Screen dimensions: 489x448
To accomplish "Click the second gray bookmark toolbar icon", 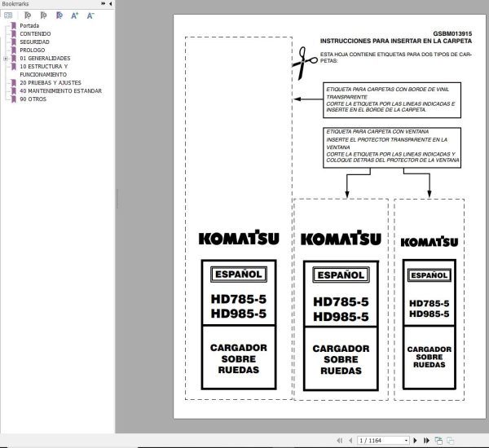I will [x=43, y=15].
